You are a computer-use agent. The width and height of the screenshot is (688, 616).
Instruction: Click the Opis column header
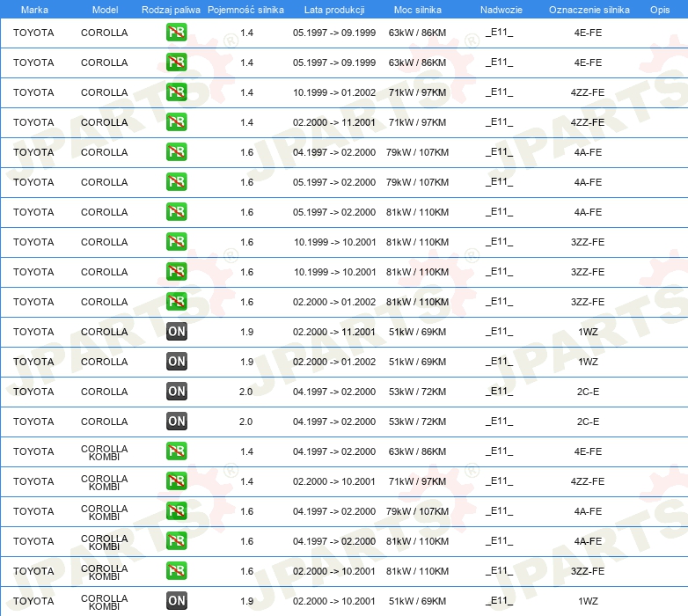[x=660, y=10]
